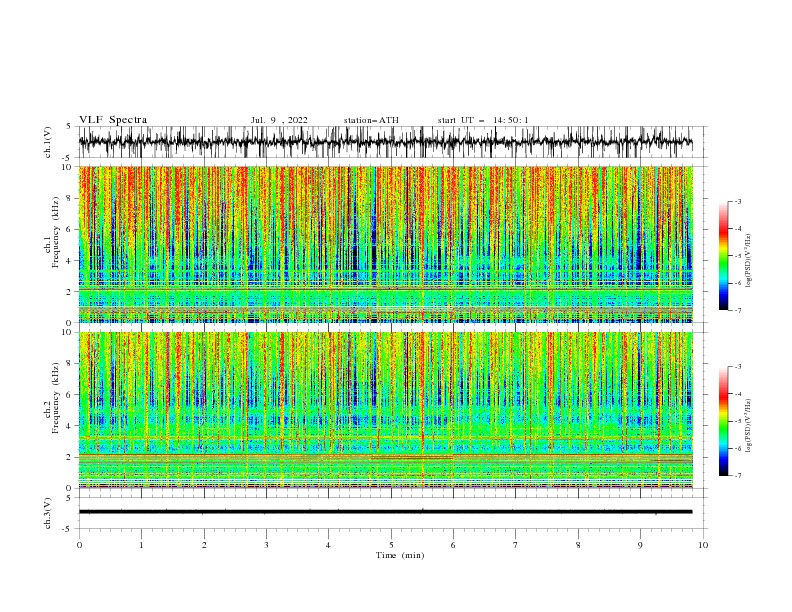
Task: Click the "Time (min)" axis label
Action: [x=400, y=555]
